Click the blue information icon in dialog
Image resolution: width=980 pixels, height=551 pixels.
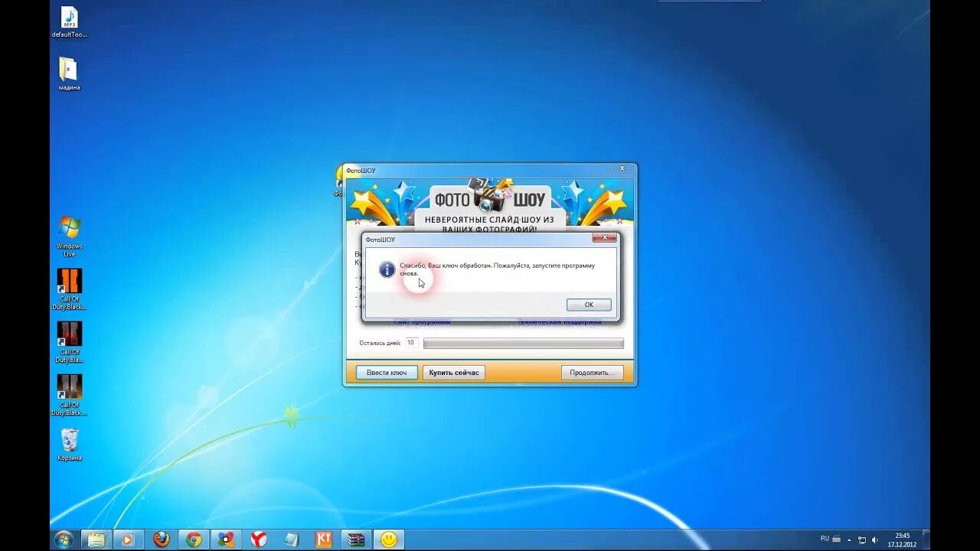coord(387,269)
